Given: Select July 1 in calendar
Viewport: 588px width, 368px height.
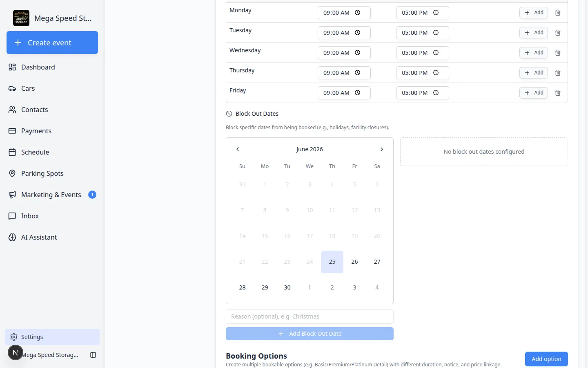Looking at the screenshot, I should tap(310, 287).
